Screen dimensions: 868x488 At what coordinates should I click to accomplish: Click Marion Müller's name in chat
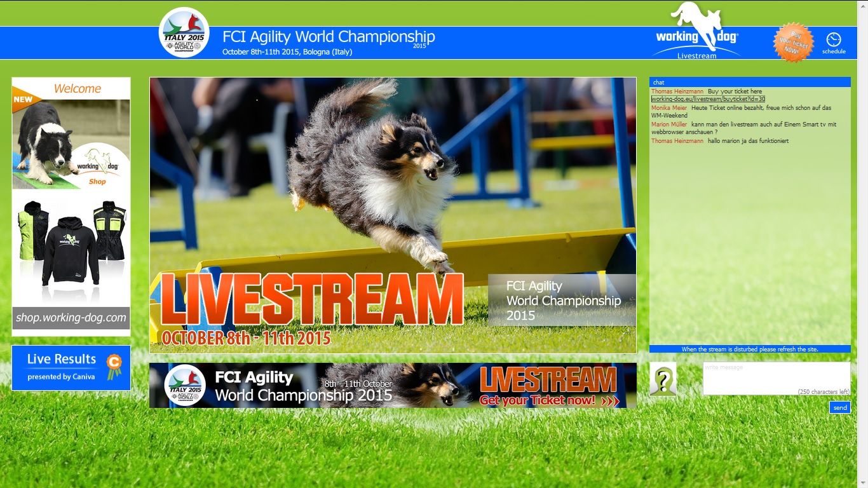click(669, 125)
